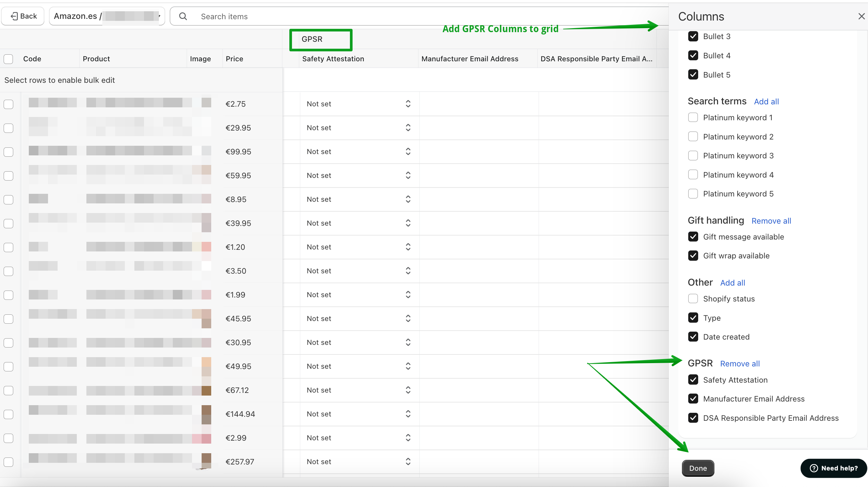Open Safety Attestation dropdown for €1.20 row

359,247
